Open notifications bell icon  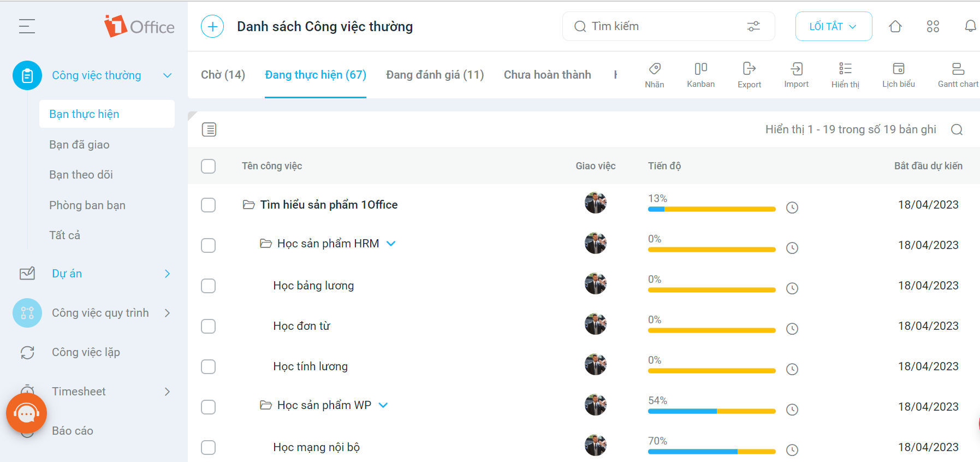(970, 26)
